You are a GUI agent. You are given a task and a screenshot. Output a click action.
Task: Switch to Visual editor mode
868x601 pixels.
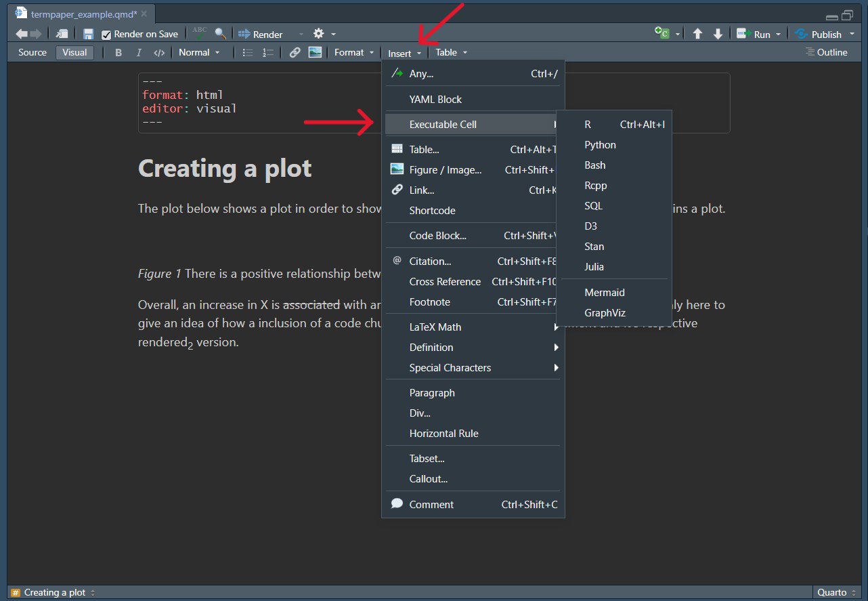tap(74, 52)
